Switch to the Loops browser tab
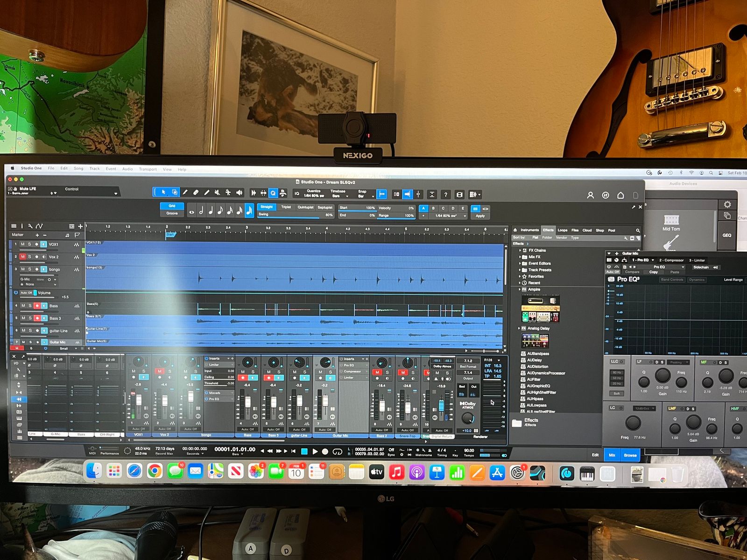This screenshot has width=747, height=560. click(x=562, y=230)
